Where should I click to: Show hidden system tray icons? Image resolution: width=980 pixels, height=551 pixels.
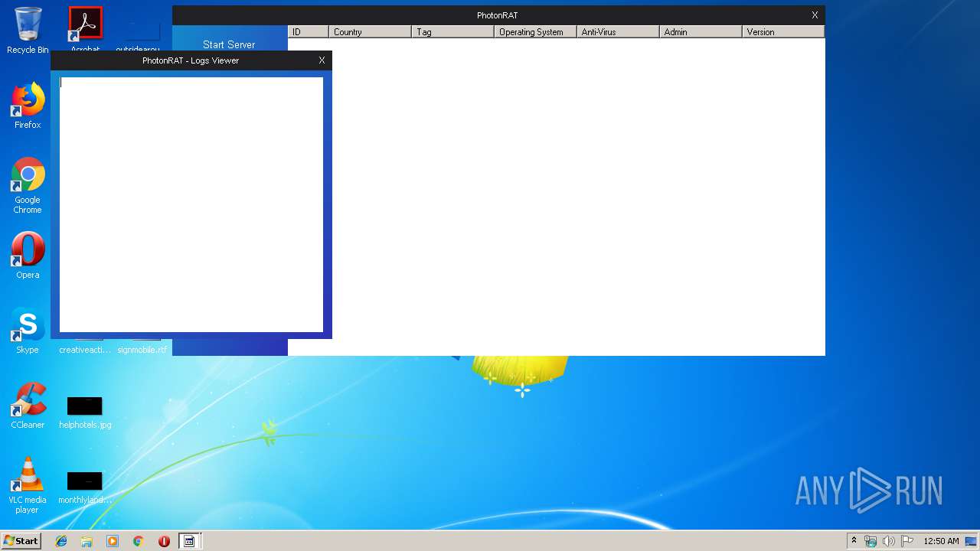(854, 541)
